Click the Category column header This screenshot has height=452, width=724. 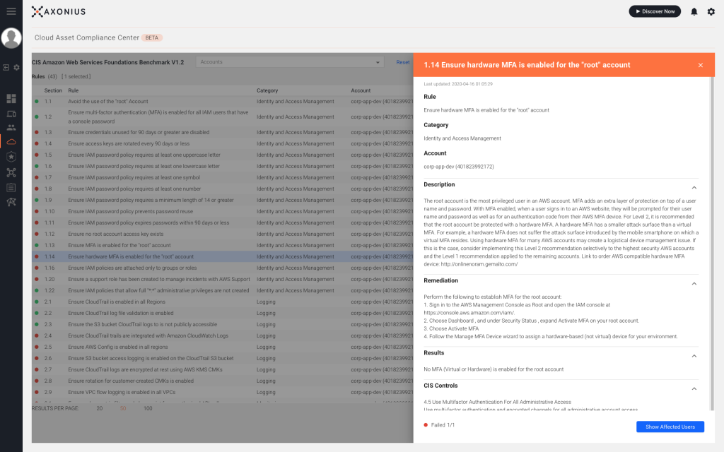[x=267, y=90]
